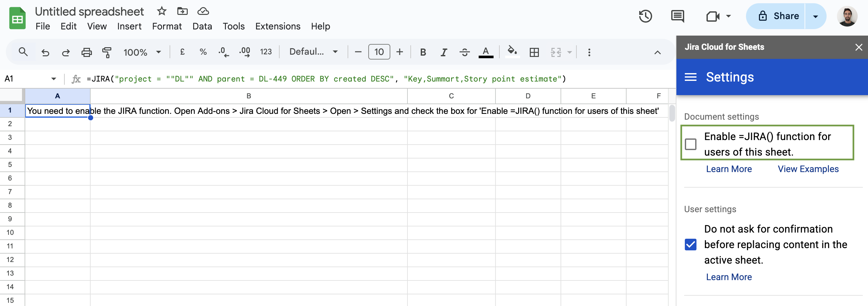Choose cell fill color
This screenshot has width=868, height=306.
(512, 52)
